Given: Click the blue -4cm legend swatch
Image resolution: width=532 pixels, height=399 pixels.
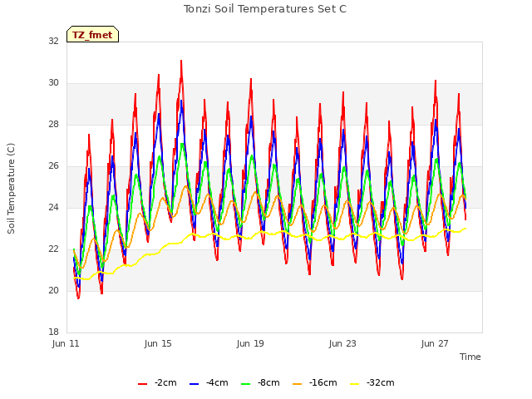Looking at the screenshot, I should 194,383.
